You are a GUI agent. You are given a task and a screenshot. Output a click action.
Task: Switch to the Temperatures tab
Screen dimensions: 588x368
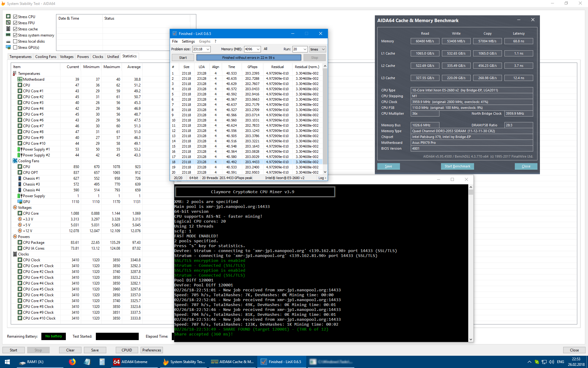pos(20,57)
